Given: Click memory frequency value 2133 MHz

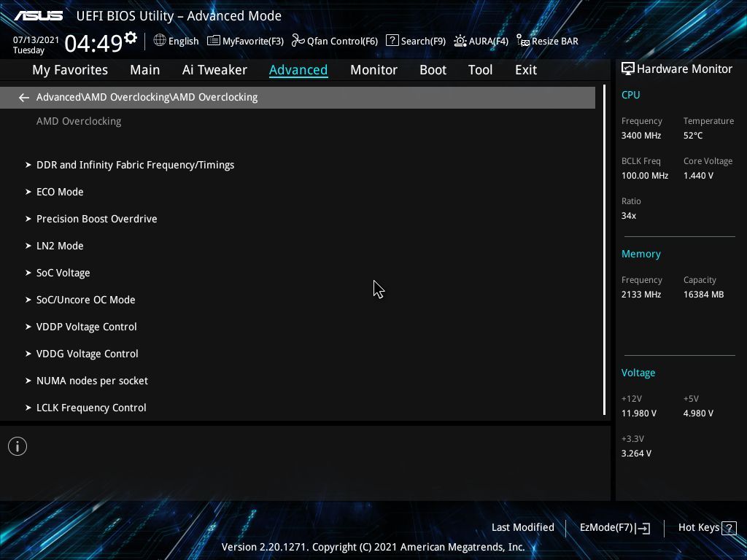Looking at the screenshot, I should 640,295.
